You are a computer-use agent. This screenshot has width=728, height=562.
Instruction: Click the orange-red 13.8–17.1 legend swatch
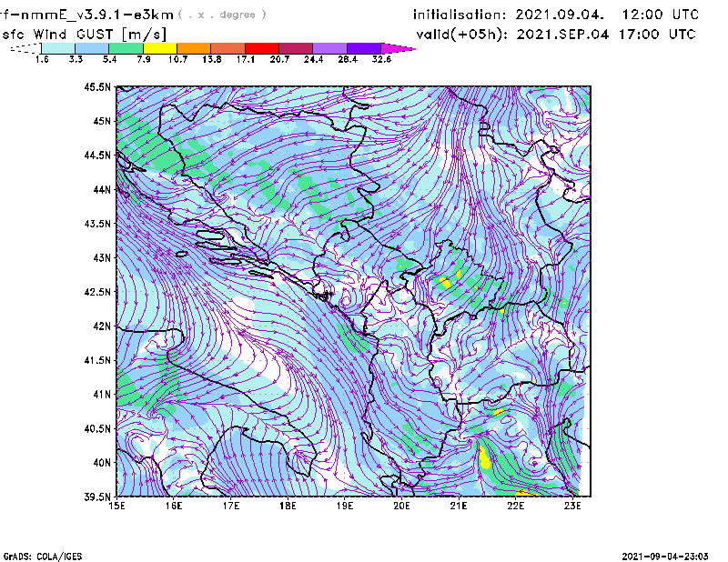pos(228,48)
